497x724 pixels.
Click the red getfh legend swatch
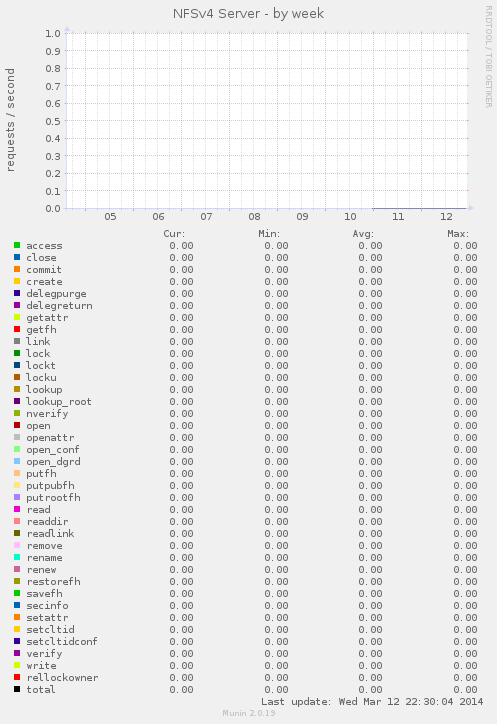[x=17, y=329]
